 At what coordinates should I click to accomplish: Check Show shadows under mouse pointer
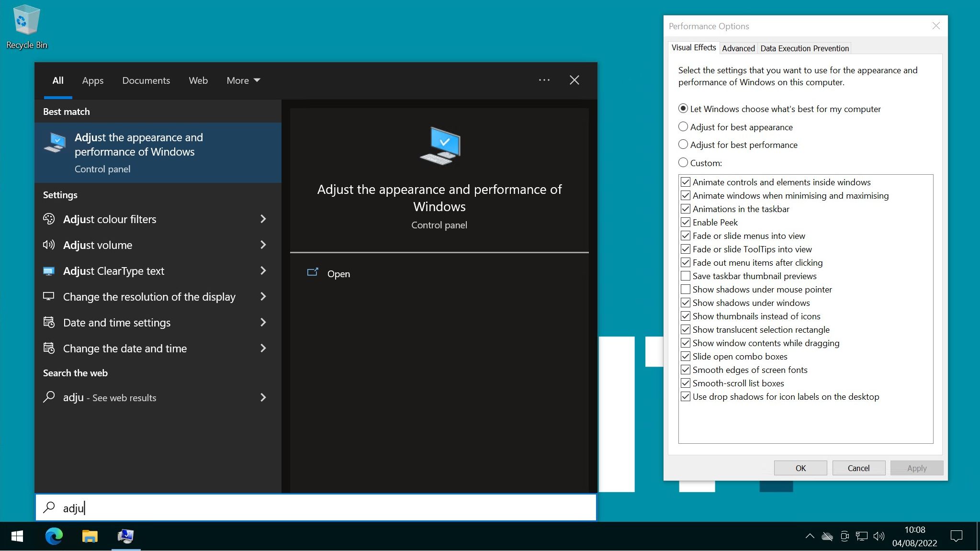[685, 289]
